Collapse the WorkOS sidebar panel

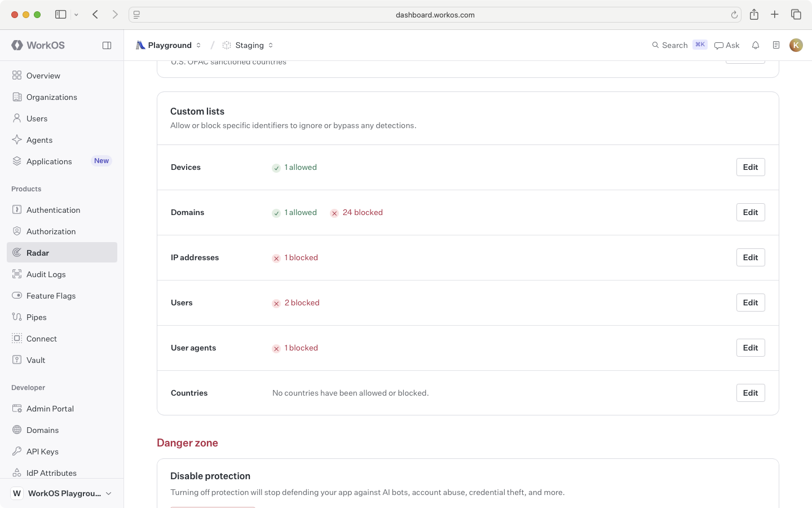pyautogui.click(x=107, y=45)
